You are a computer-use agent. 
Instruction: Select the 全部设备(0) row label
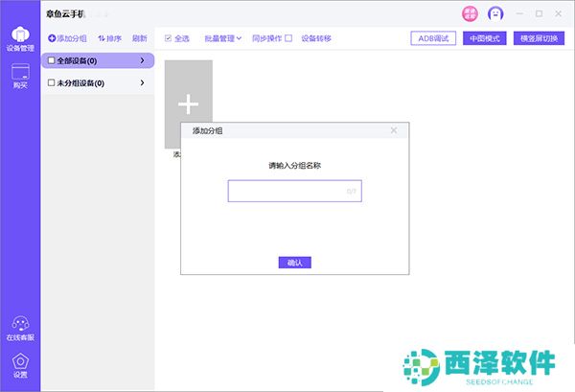point(77,61)
